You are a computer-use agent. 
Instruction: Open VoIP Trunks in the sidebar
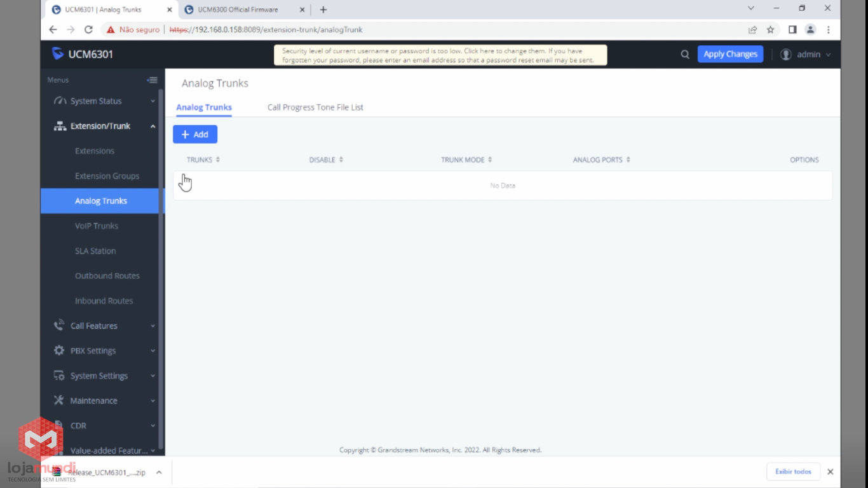click(x=97, y=226)
